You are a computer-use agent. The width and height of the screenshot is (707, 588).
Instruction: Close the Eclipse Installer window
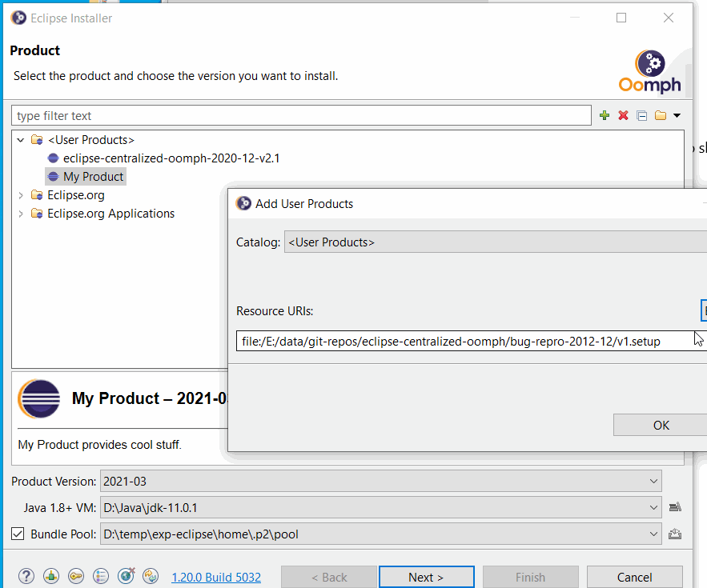click(x=669, y=18)
